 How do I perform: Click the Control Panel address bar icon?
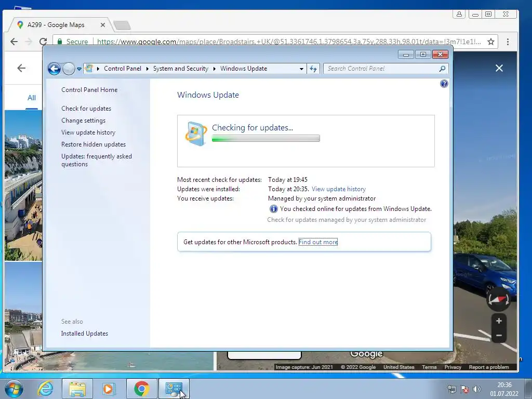coord(89,68)
